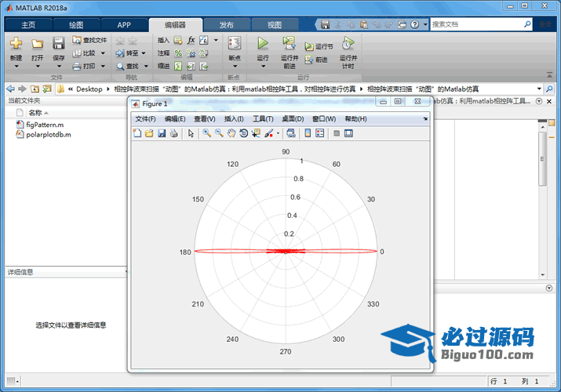561x392 pixels.
Task: Select the Edit Plot arrow tool
Action: (191, 133)
